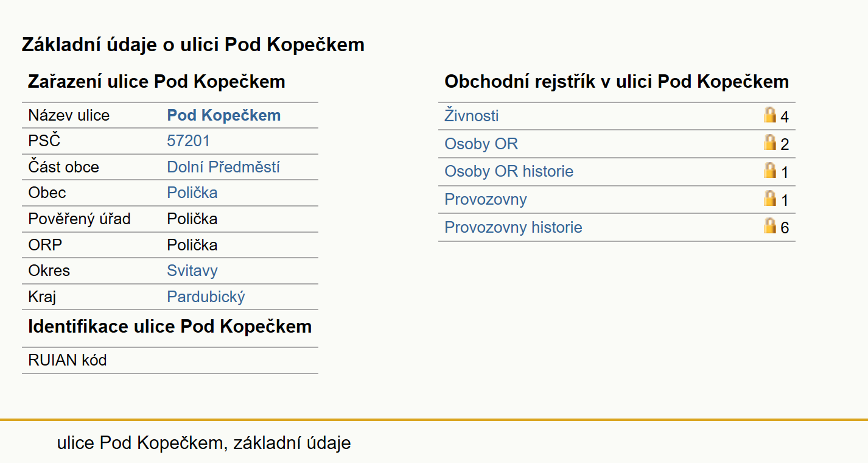Open the Provozovny link
868x463 pixels.
click(486, 200)
